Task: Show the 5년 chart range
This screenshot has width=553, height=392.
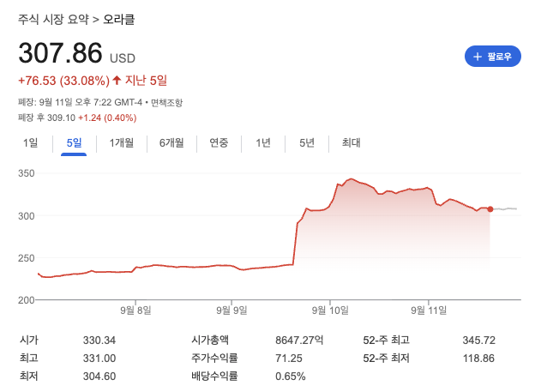Action: (307, 143)
